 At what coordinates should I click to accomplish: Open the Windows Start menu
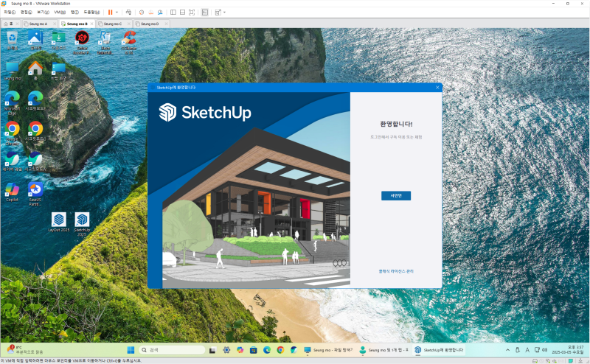(131, 350)
